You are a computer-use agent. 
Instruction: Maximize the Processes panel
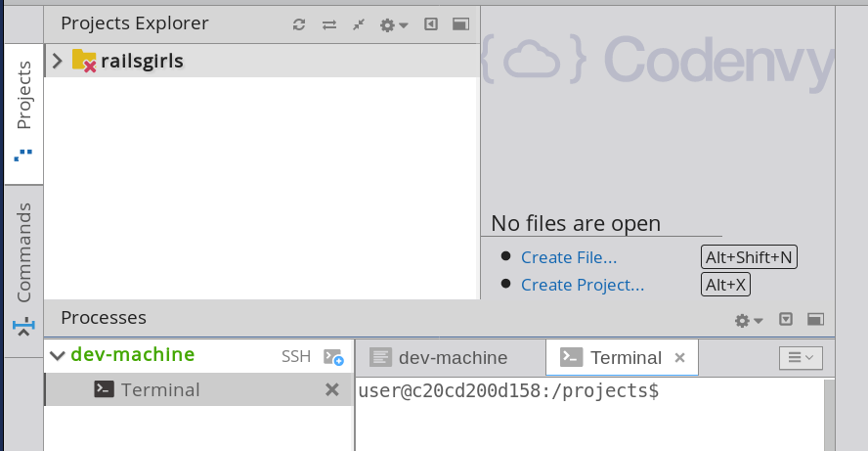click(x=815, y=319)
